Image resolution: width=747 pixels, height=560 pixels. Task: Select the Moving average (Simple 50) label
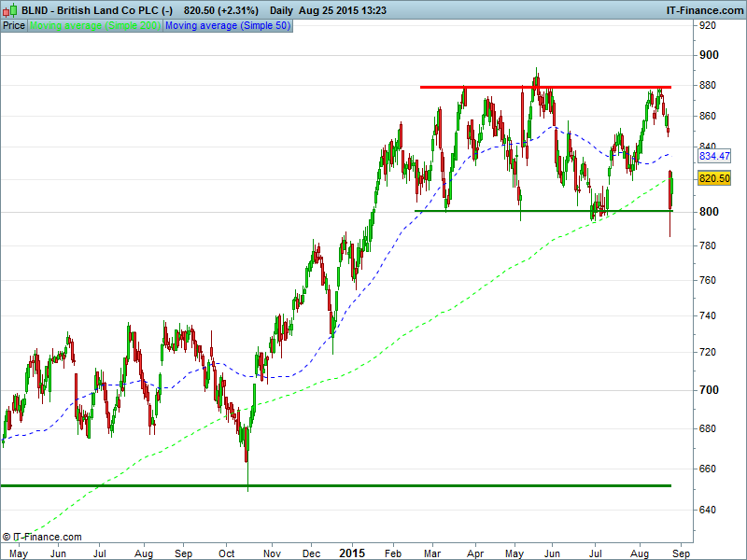click(x=227, y=25)
